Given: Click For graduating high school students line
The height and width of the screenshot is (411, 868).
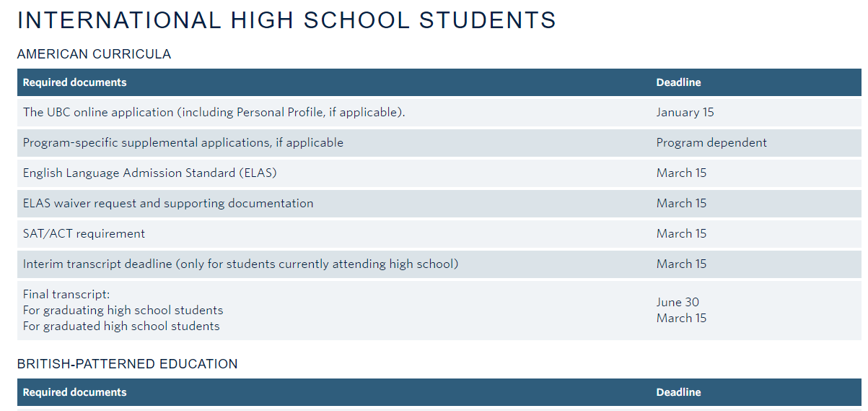Looking at the screenshot, I should pyautogui.click(x=123, y=311).
